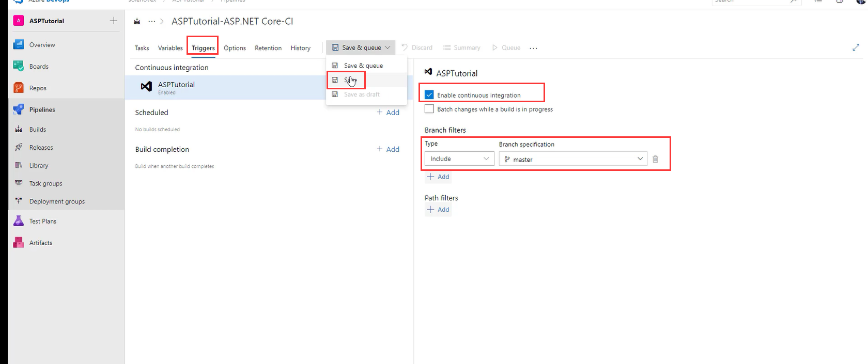
Task: Switch to the Retention tab
Action: pos(268,48)
